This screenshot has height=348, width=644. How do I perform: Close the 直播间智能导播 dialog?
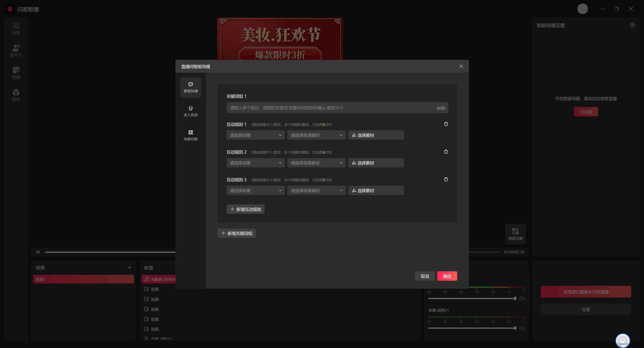pyautogui.click(x=461, y=66)
